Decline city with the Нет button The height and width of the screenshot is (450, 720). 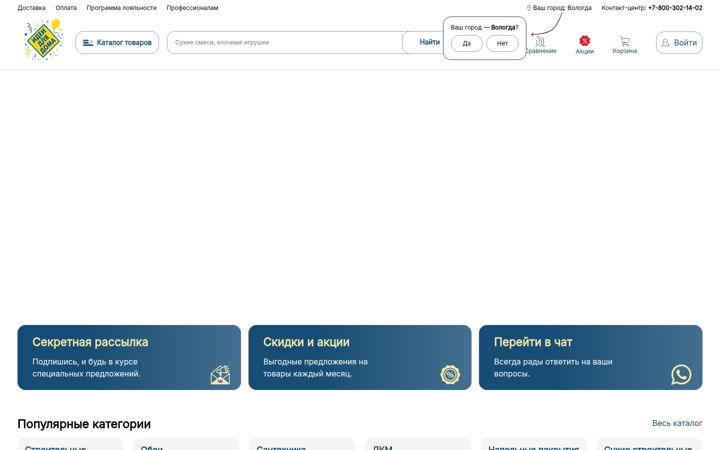tap(502, 44)
